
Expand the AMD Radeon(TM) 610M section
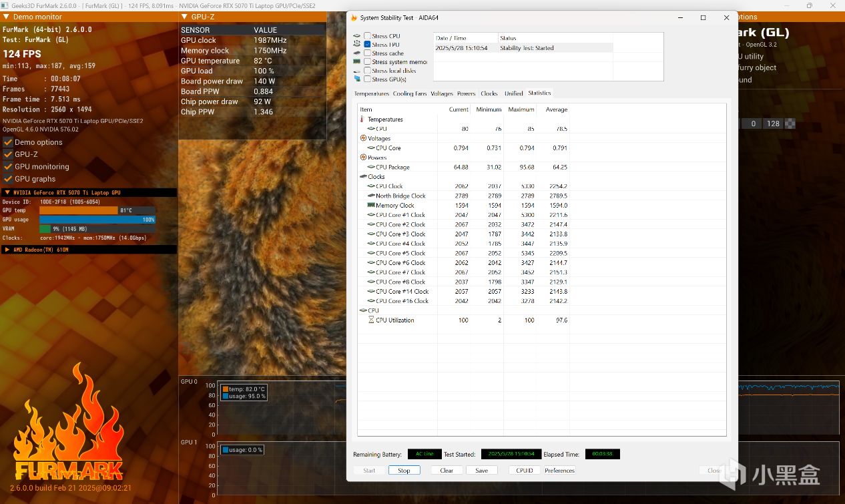(x=7, y=250)
